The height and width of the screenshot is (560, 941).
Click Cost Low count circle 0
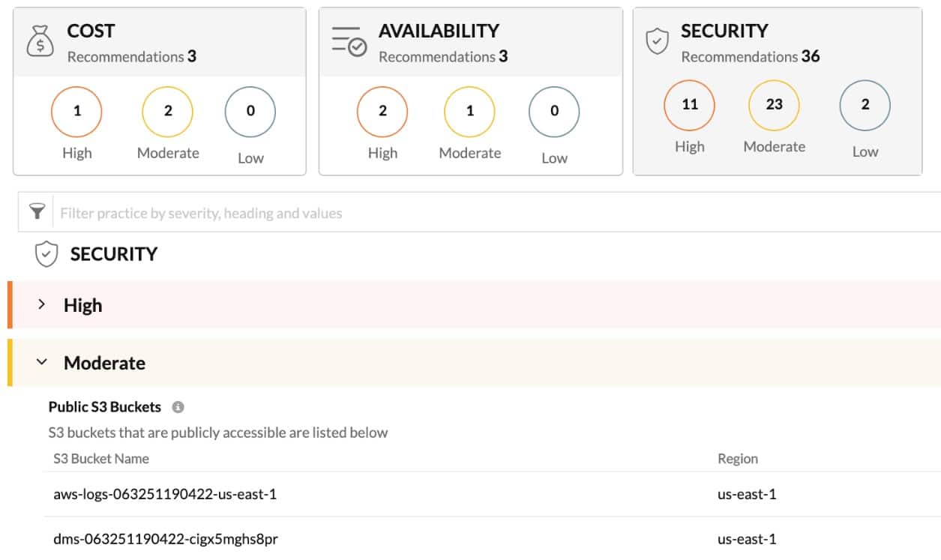(x=250, y=111)
